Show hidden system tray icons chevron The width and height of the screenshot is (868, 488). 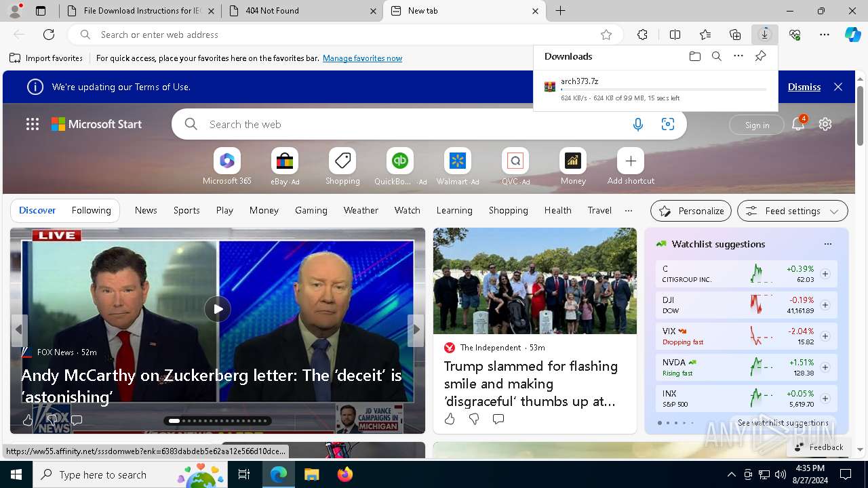(x=731, y=474)
